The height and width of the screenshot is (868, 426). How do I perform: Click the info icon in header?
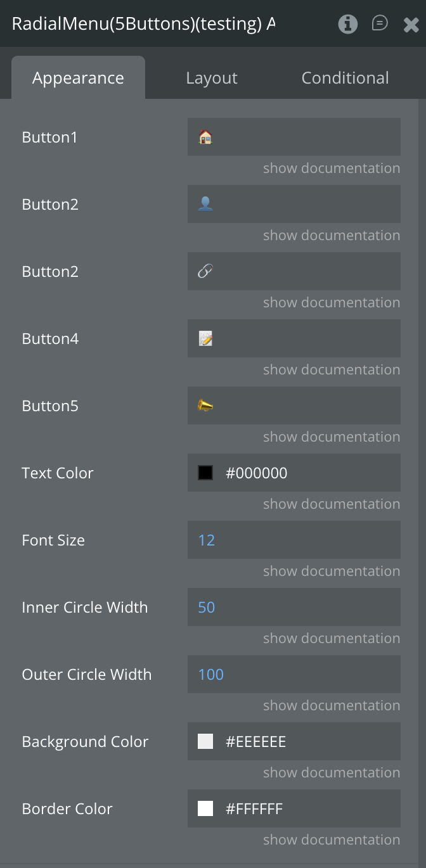click(347, 24)
